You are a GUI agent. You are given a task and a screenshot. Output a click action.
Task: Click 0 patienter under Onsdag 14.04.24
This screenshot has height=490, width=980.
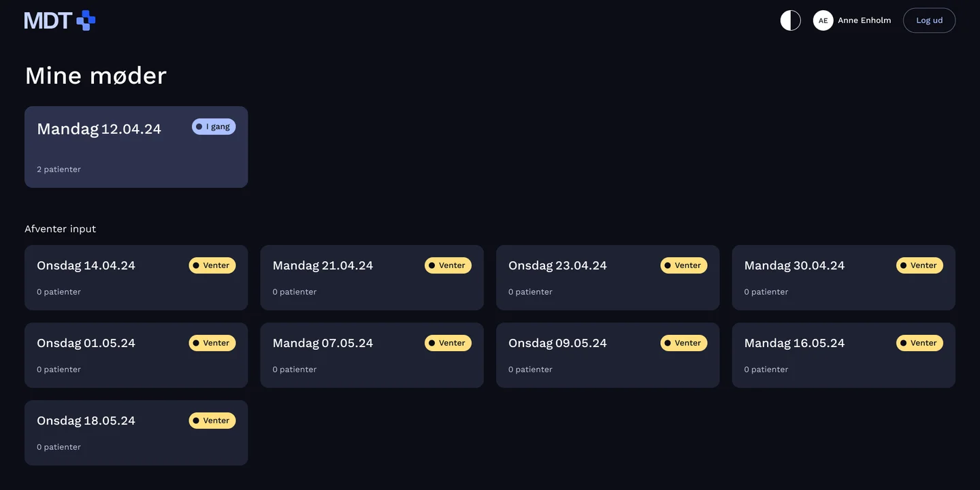pos(59,292)
